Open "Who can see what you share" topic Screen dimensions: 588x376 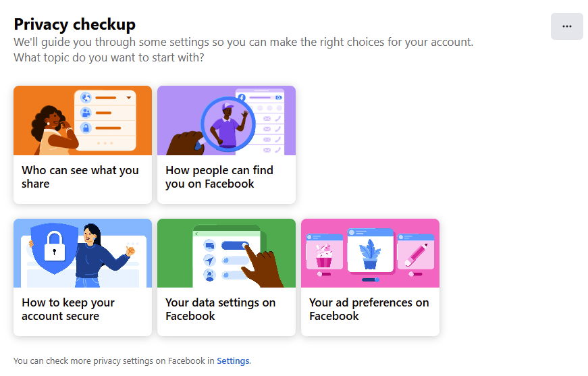coord(82,177)
